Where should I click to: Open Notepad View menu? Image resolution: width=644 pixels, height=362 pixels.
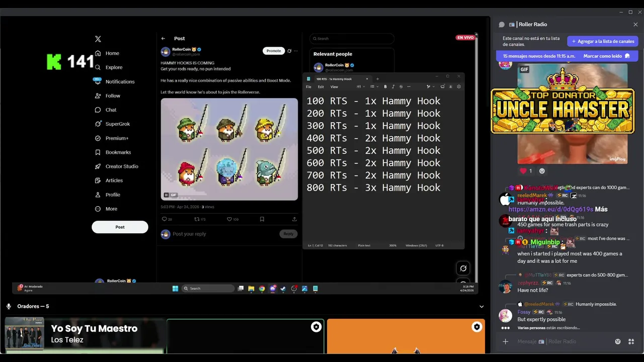(x=334, y=87)
